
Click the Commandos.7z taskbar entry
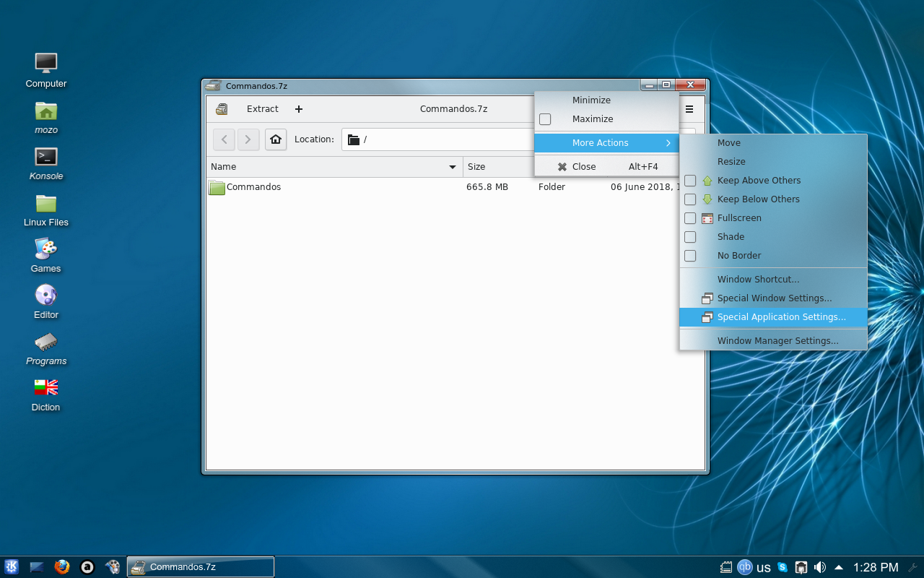[201, 567]
